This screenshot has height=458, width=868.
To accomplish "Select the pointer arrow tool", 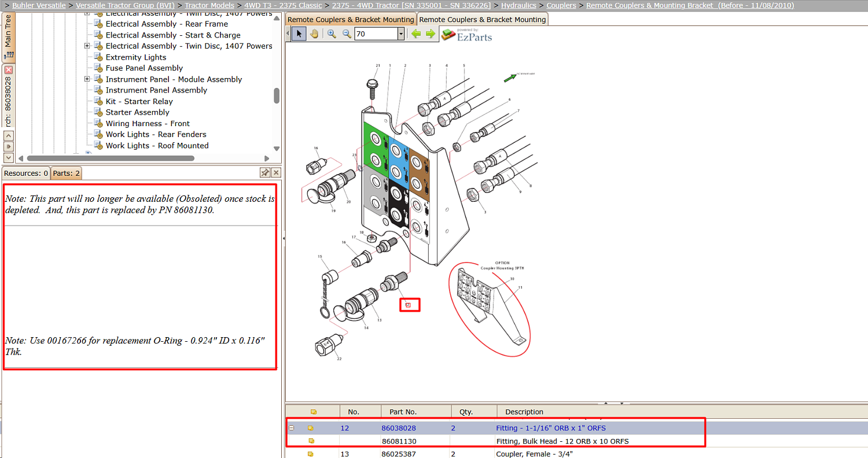I will click(x=299, y=34).
